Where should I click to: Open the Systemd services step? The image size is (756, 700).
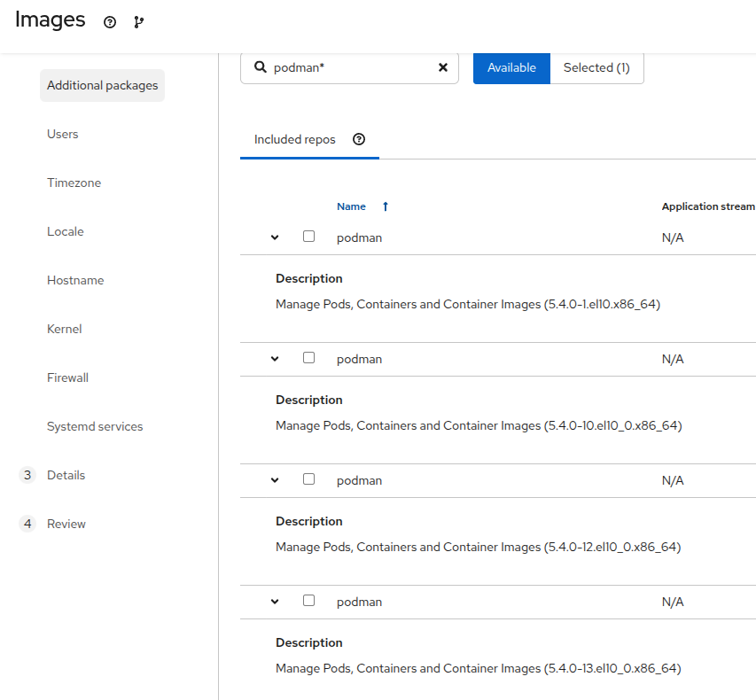(95, 426)
